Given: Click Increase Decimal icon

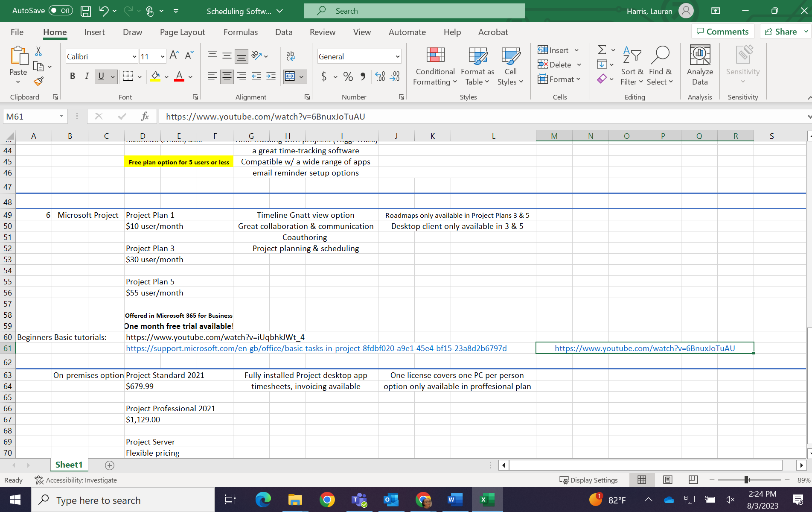Looking at the screenshot, I should [x=380, y=76].
